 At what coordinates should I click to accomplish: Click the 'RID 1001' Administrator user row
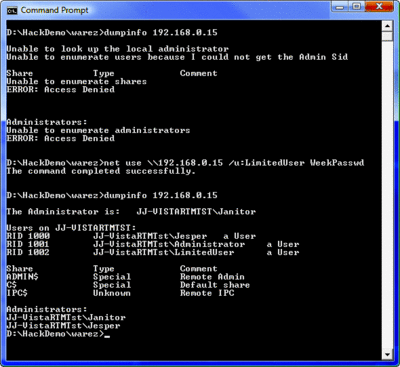coord(153,244)
